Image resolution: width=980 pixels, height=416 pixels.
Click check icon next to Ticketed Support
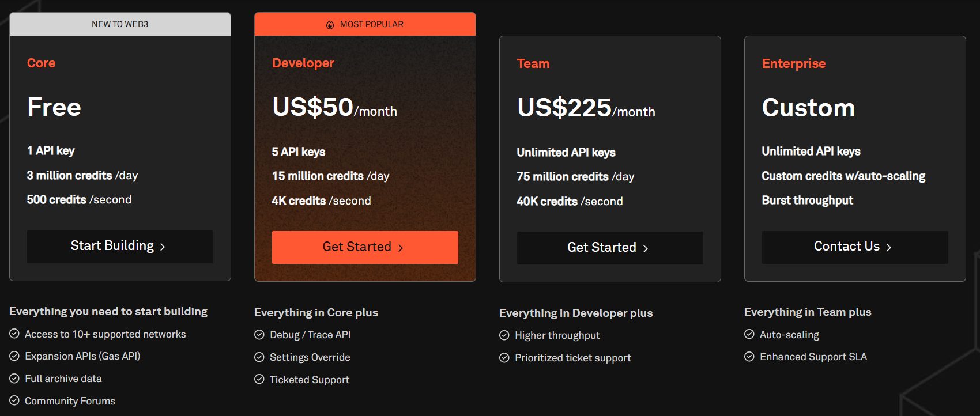coord(259,379)
